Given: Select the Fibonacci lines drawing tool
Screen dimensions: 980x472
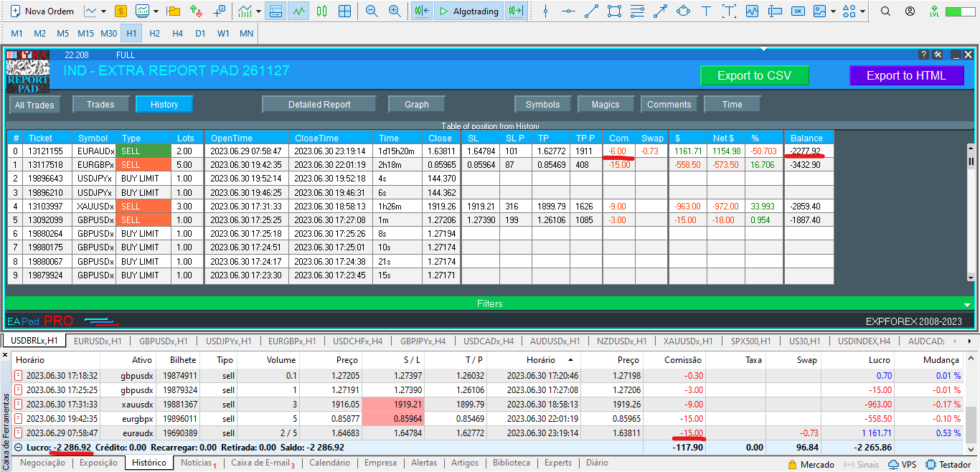Looking at the screenshot, I should pyautogui.click(x=637, y=11).
